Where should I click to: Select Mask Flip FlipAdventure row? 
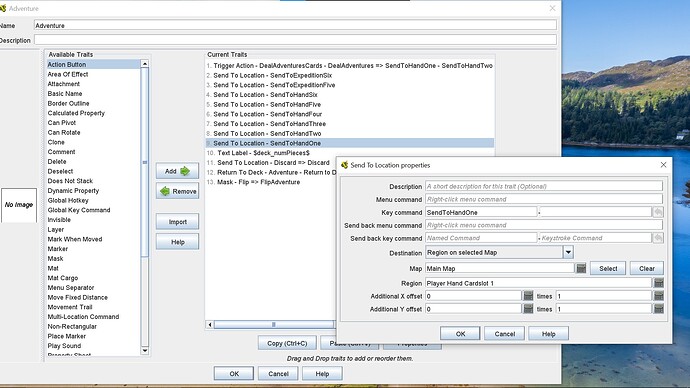click(271, 182)
